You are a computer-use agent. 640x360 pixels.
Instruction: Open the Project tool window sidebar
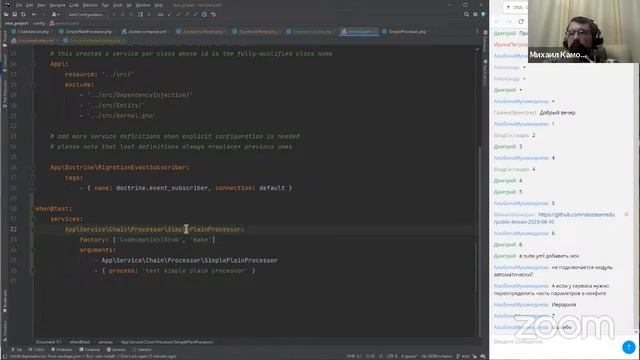click(4, 39)
